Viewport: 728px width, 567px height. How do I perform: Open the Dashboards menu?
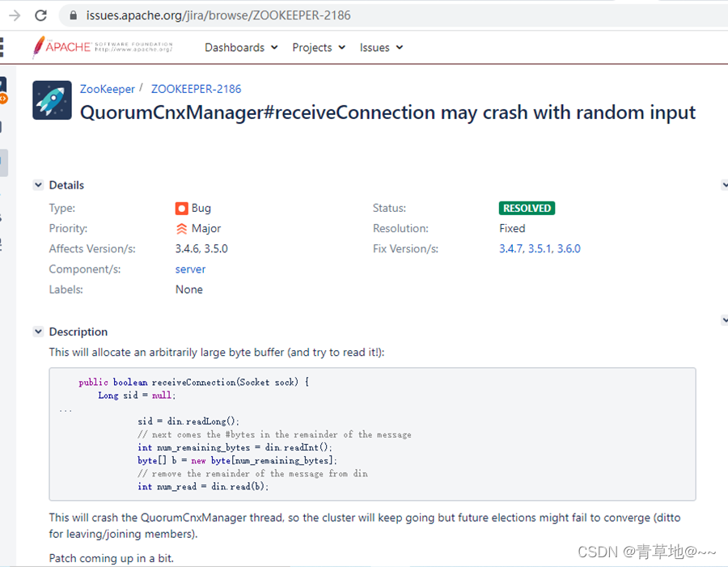241,48
